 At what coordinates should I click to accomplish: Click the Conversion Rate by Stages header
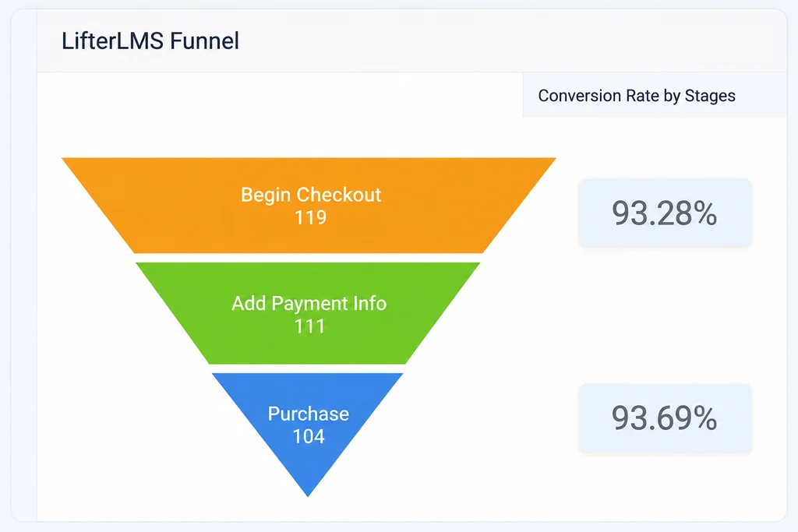637,96
